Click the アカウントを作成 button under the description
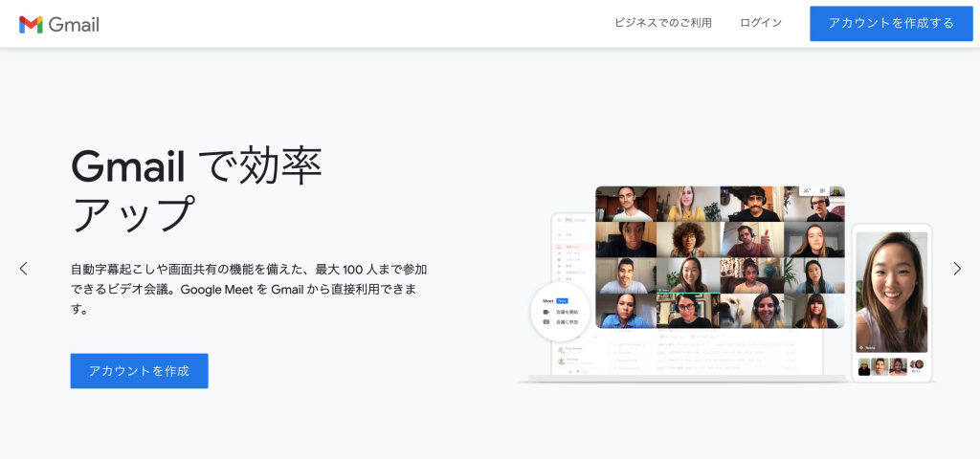Viewport: 980px width, 459px height. [139, 371]
